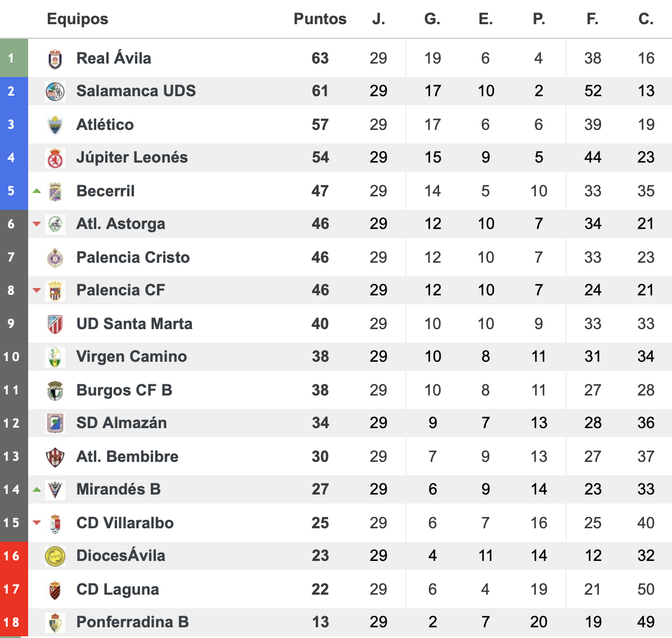Open the Palencia Cristo team page

click(133, 258)
